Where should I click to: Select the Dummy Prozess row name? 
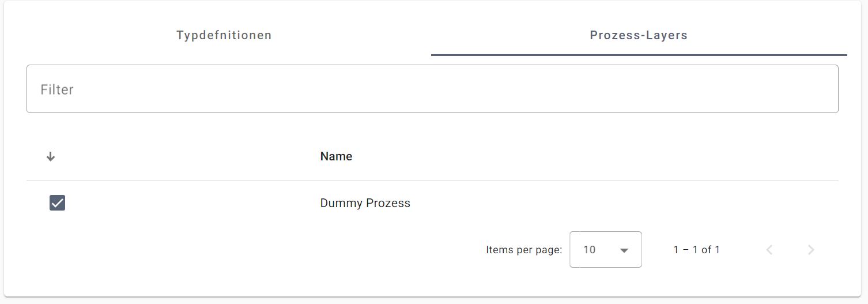click(x=365, y=203)
